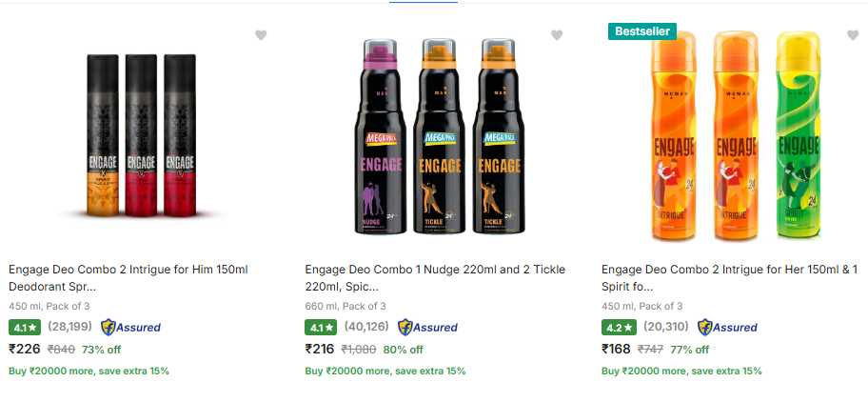Click the ₹216 price at 80% off
The image size is (868, 402).
click(x=321, y=349)
